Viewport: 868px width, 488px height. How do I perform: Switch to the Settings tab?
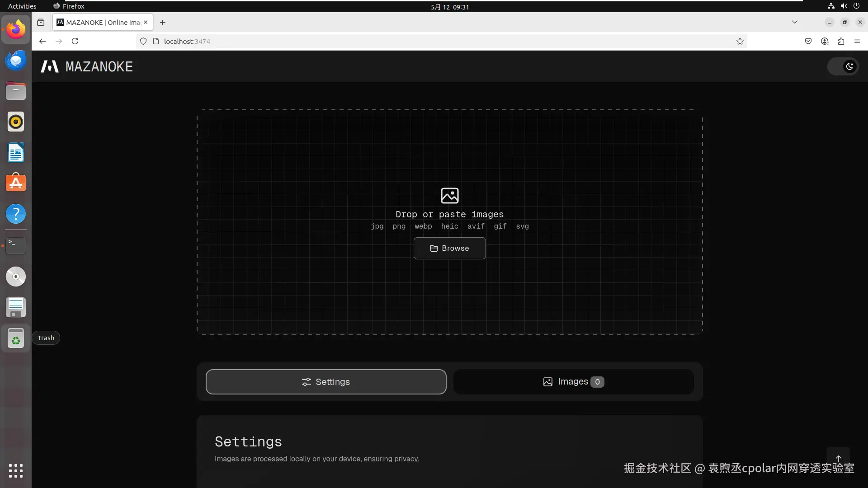click(x=326, y=382)
